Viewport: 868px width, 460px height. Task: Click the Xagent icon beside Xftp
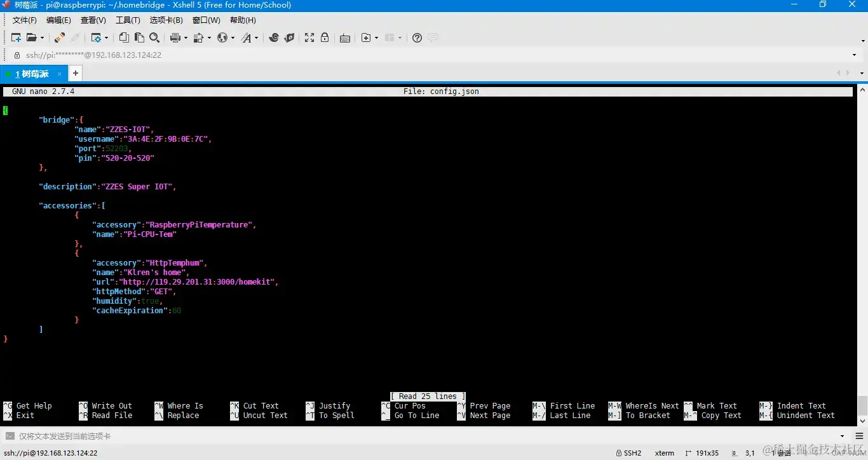290,38
